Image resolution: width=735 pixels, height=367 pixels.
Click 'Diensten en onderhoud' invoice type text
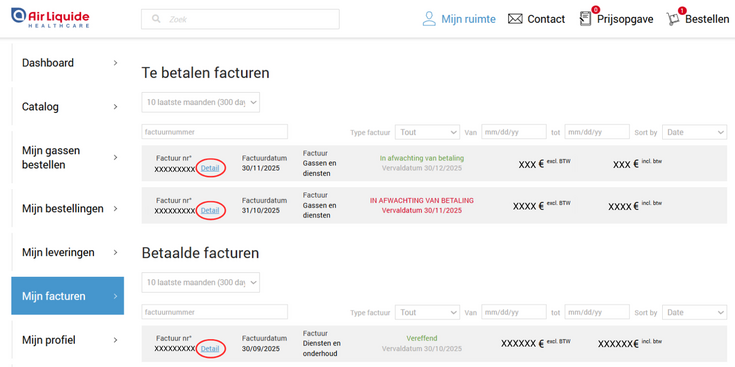(322, 348)
